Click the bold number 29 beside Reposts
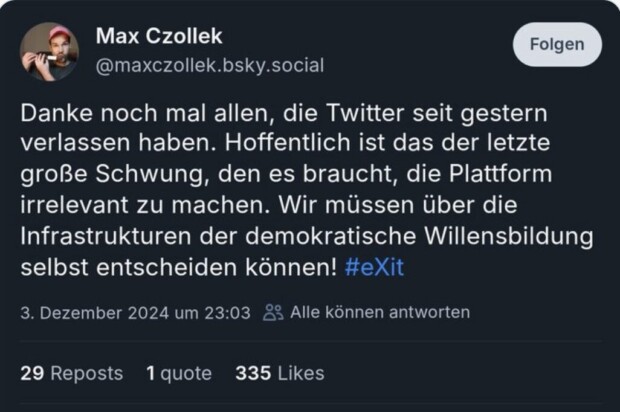This screenshot has height=412, width=620. coord(32,373)
